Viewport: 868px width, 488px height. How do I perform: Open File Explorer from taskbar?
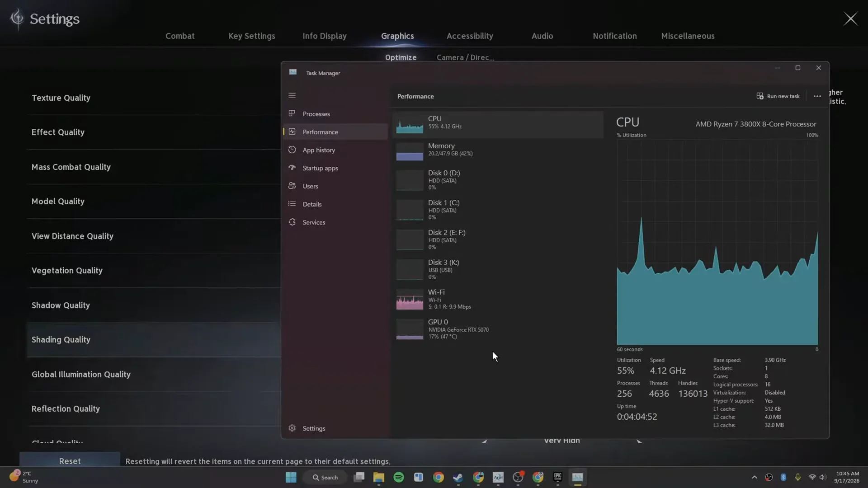pos(378,477)
